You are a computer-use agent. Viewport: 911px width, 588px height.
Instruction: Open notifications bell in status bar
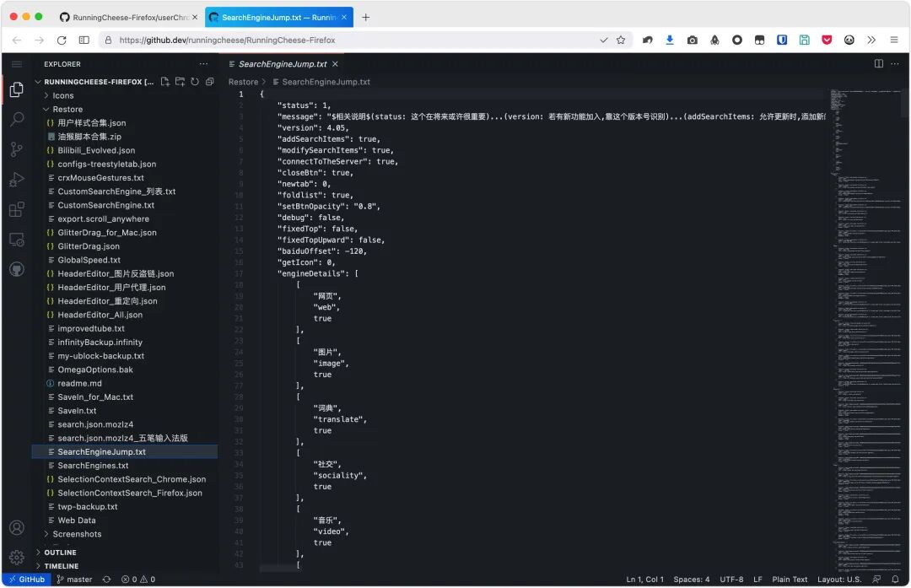point(895,580)
